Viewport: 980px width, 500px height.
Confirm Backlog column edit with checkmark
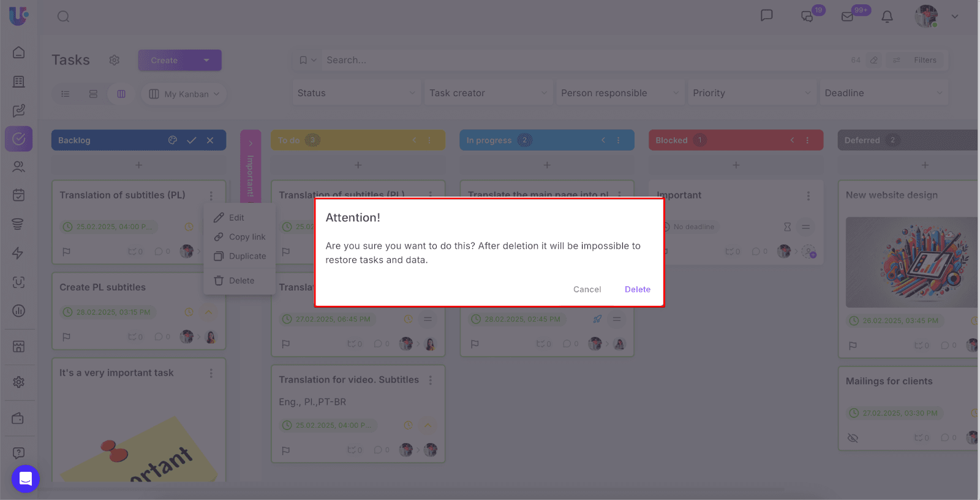pyautogui.click(x=192, y=140)
